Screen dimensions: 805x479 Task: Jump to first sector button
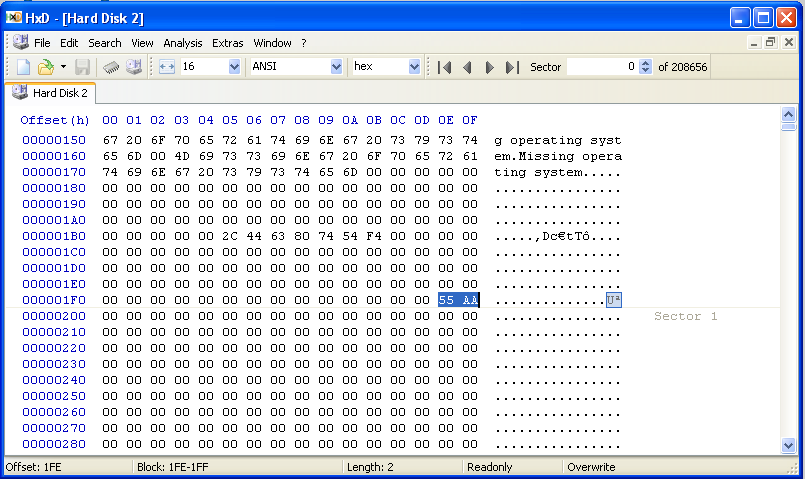445,67
